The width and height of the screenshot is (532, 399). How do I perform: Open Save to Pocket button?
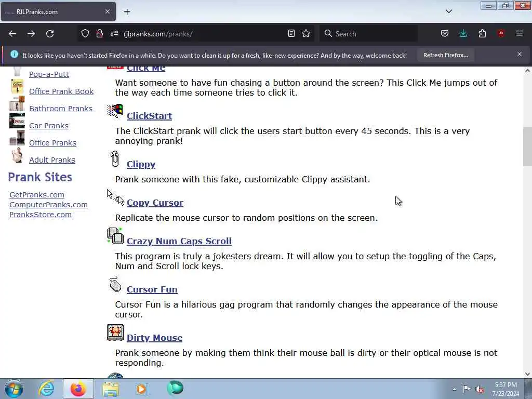445,34
